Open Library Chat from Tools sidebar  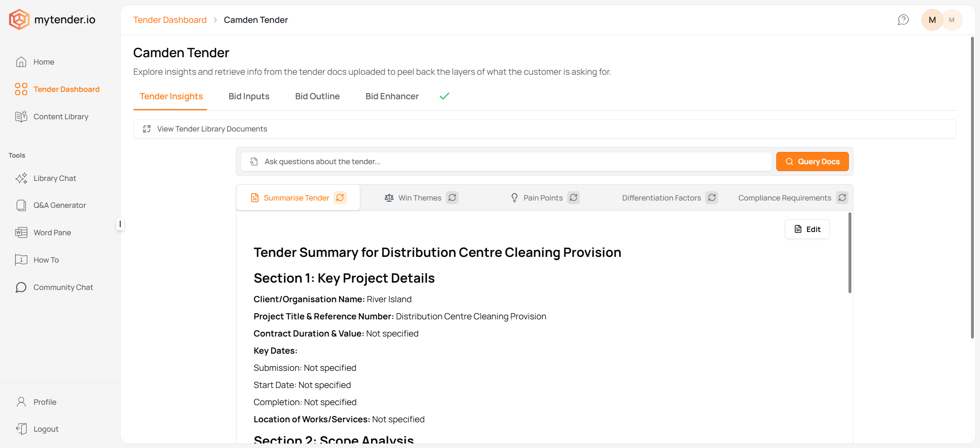click(55, 178)
